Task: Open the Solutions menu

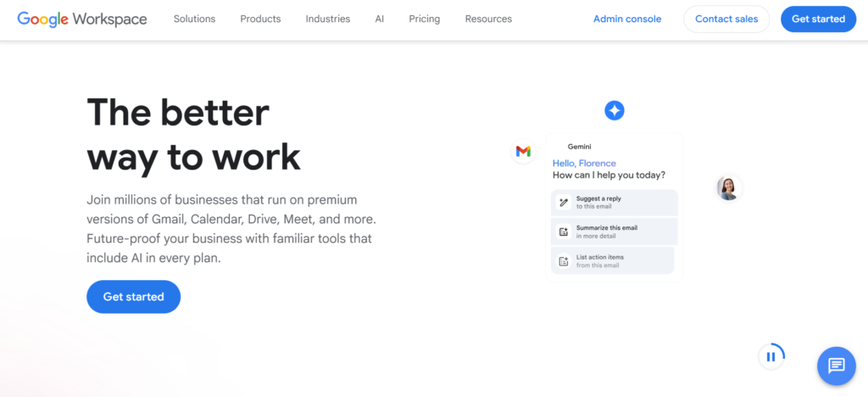Action: click(x=194, y=19)
